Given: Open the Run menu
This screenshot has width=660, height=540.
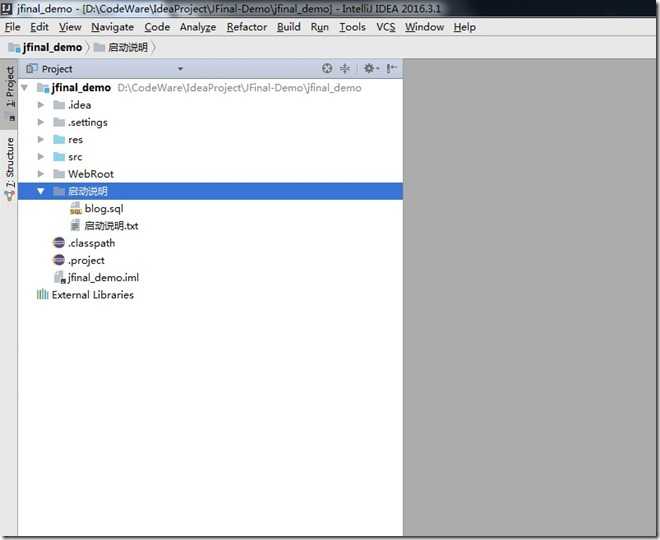Looking at the screenshot, I should (x=319, y=27).
